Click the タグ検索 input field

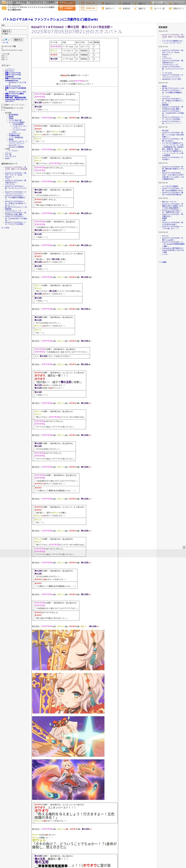pyautogui.click(x=14, y=36)
